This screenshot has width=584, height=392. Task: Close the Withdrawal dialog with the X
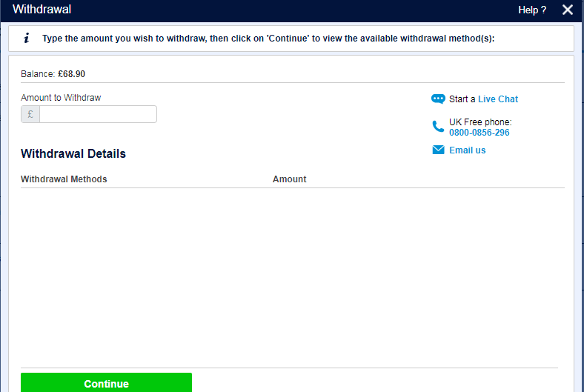point(567,10)
